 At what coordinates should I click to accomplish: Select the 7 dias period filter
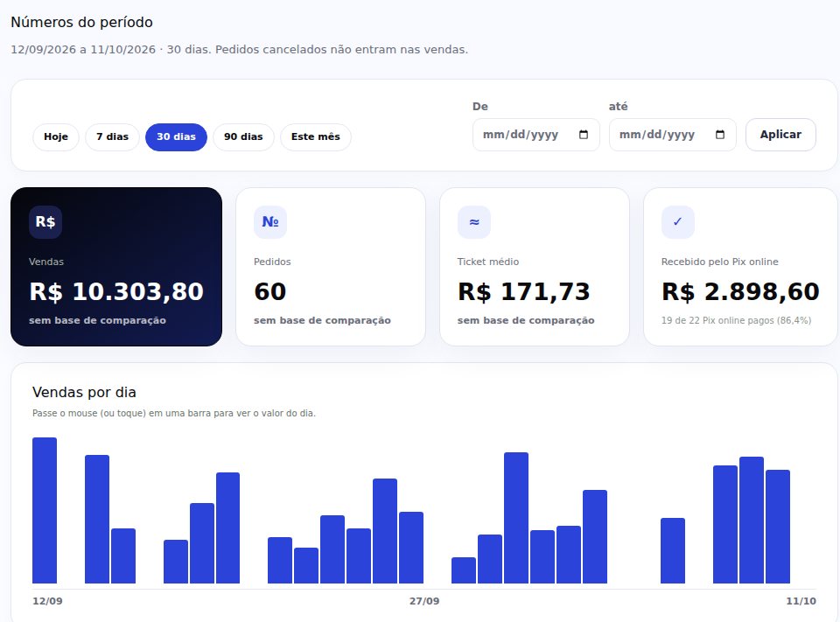tap(113, 136)
